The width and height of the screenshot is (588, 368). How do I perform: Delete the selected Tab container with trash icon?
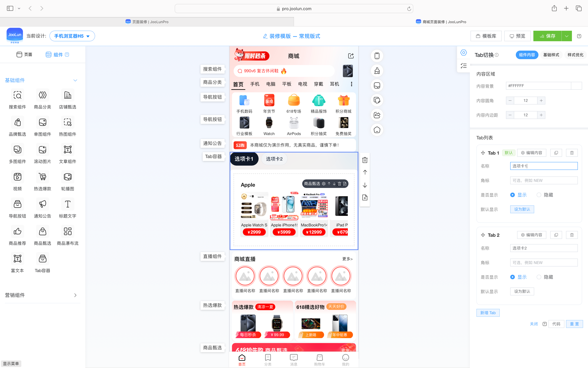[365, 160]
